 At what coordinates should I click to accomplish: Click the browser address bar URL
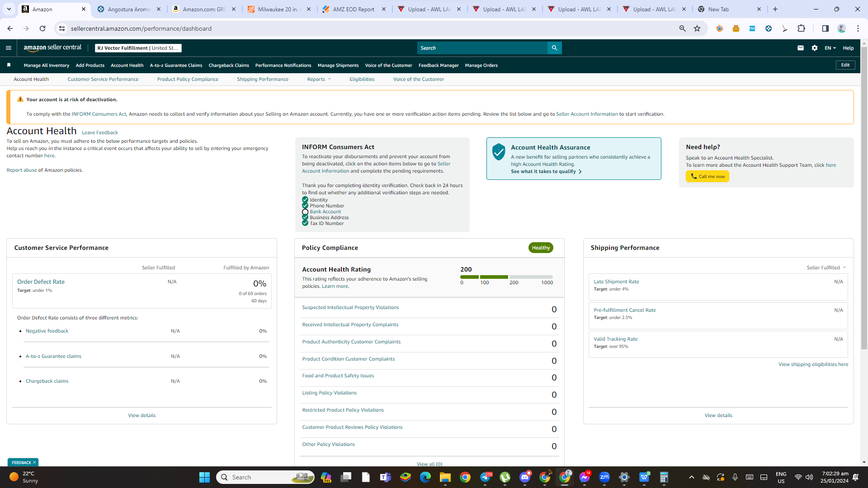(141, 28)
